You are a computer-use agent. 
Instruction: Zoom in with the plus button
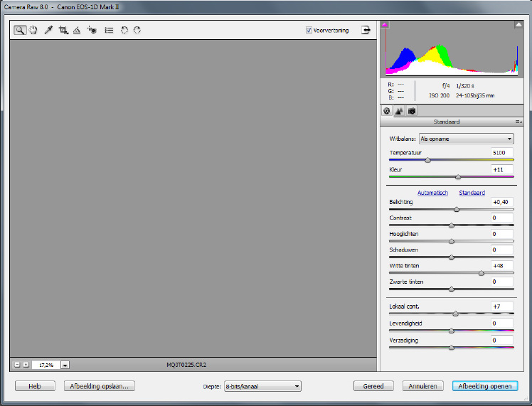[x=26, y=365]
